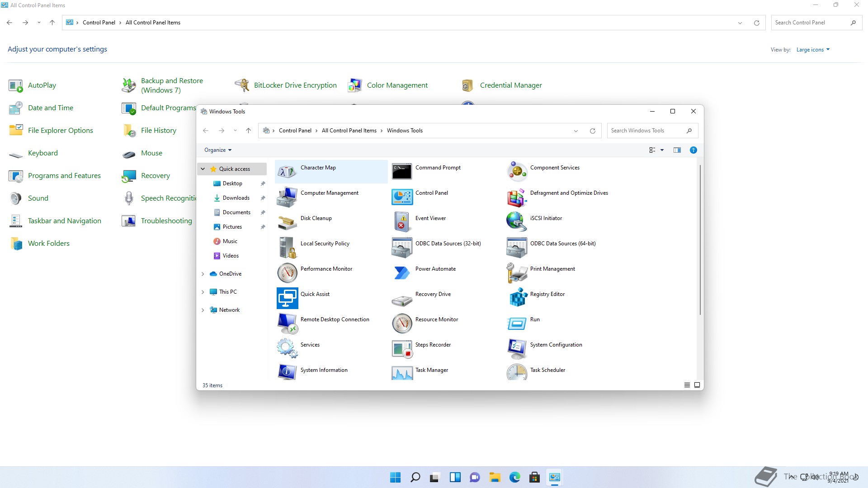Viewport: 868px width, 488px height.
Task: Open Event Viewer icon
Action: coord(402,222)
